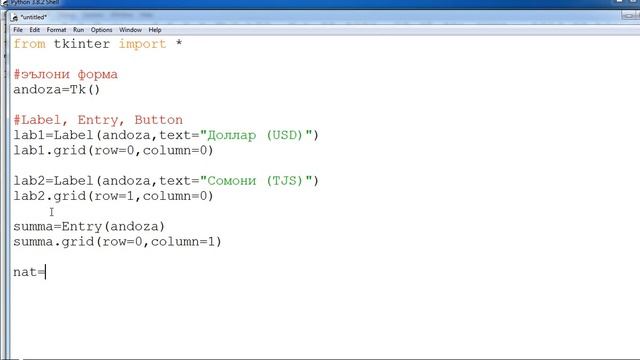Click the "lab1.grid(row=0,column=0)" line
Image resolution: width=640 pixels, height=360 pixels.
(113, 151)
